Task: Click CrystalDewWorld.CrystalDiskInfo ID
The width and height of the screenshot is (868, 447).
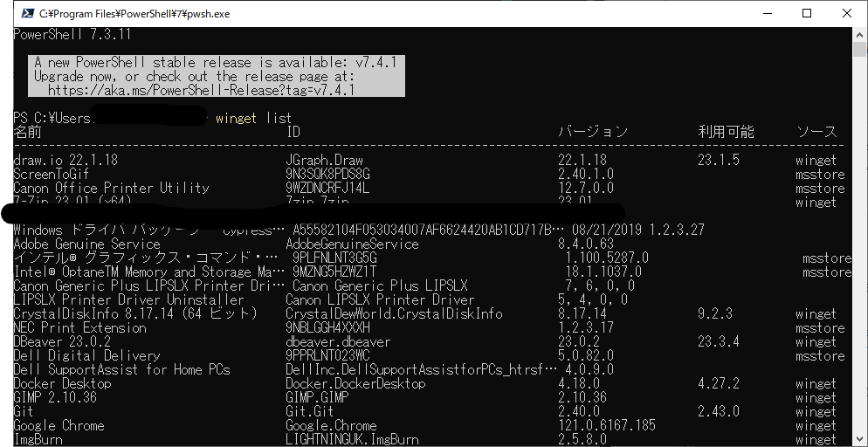Action: point(394,313)
